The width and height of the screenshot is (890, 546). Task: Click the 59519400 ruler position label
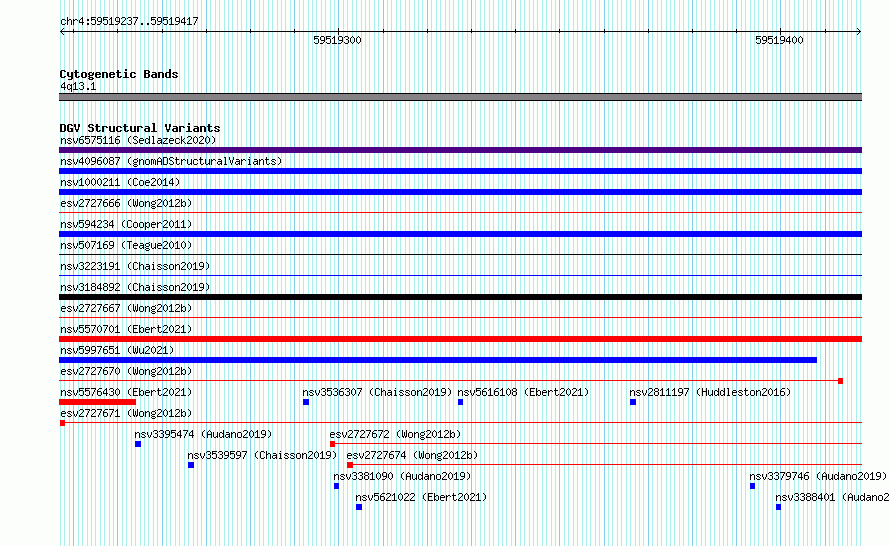click(779, 40)
